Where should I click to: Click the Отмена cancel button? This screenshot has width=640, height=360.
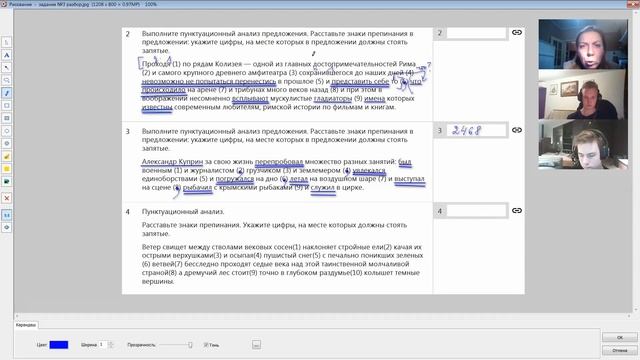pyautogui.click(x=620, y=350)
